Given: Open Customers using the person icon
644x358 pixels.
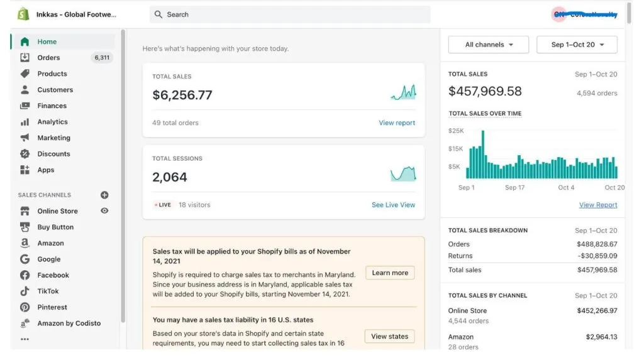Looking at the screenshot, I should tap(25, 90).
